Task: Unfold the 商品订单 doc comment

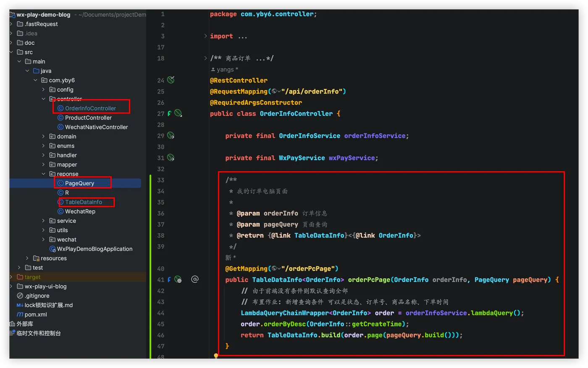Action: [205, 58]
